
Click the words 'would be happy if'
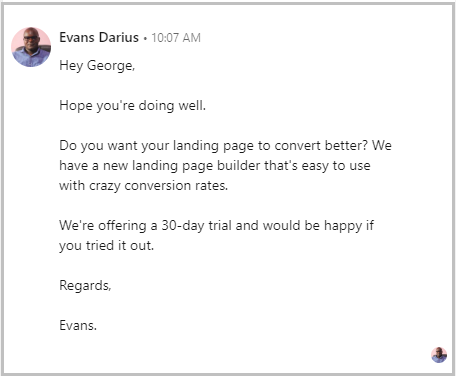pos(318,226)
